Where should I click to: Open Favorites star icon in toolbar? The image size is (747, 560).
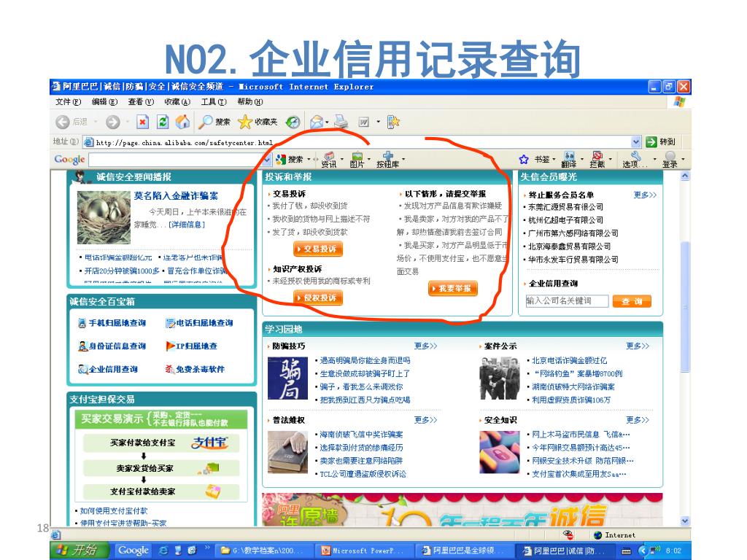click(x=244, y=122)
